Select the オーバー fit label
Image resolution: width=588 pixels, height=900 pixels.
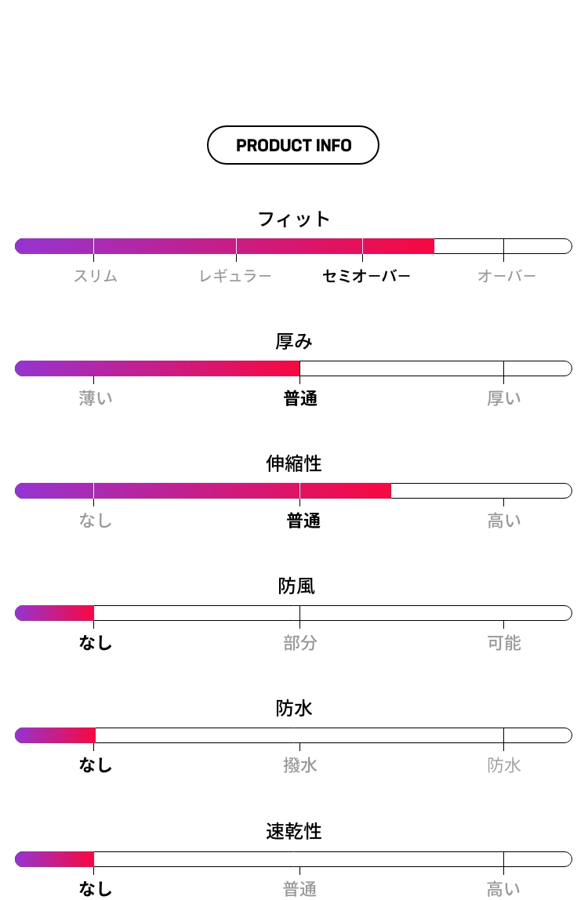[x=506, y=276]
